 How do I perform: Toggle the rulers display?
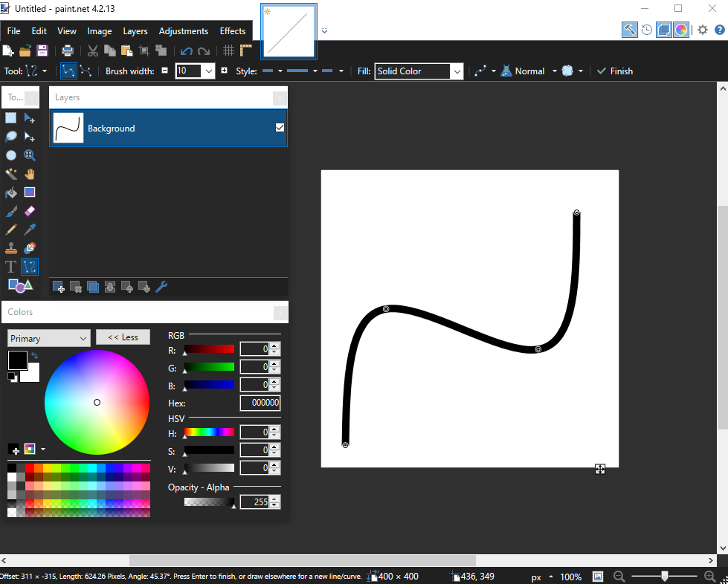pyautogui.click(x=245, y=51)
